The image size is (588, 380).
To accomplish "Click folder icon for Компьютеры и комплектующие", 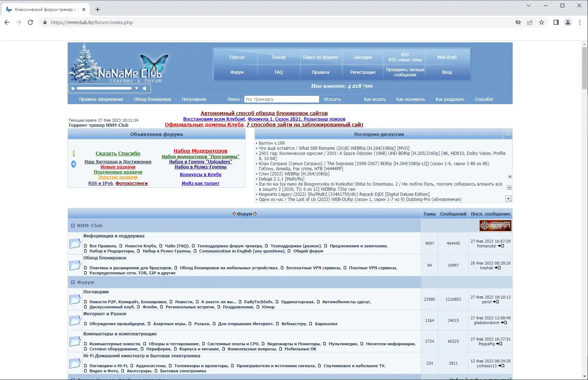I will point(75,341).
